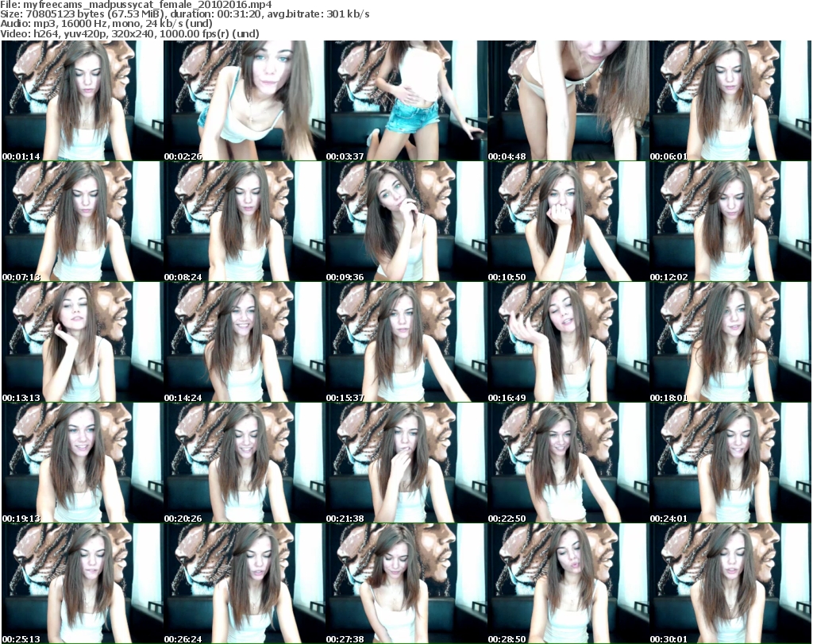Open the thumbnail stamped 00:30:01
This screenshot has height=644, width=813.
(730, 584)
